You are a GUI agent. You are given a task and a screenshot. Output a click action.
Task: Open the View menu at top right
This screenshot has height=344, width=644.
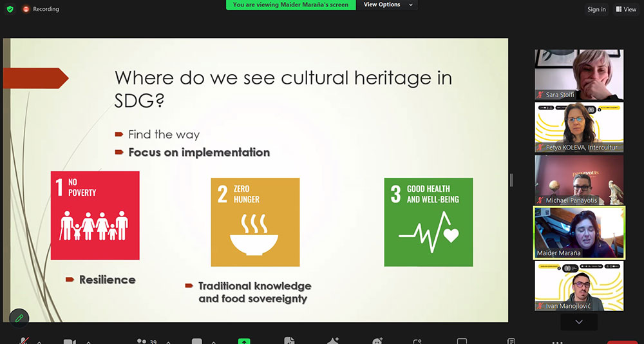[x=626, y=9]
